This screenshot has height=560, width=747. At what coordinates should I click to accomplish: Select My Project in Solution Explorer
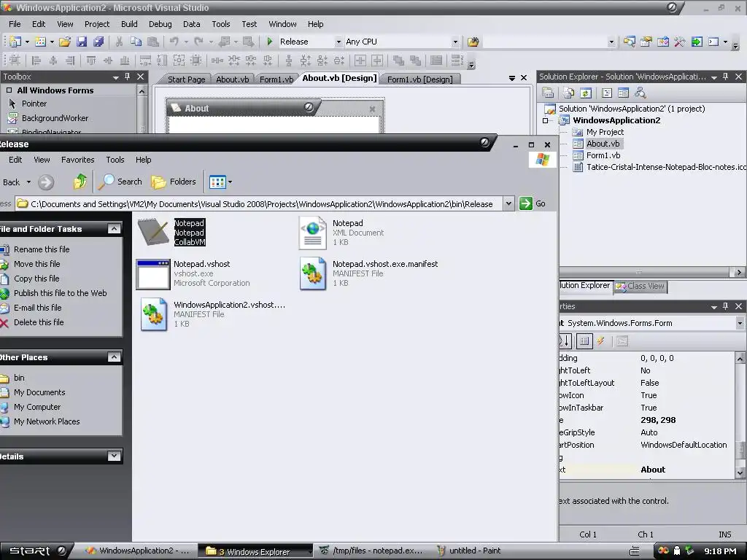(x=605, y=132)
